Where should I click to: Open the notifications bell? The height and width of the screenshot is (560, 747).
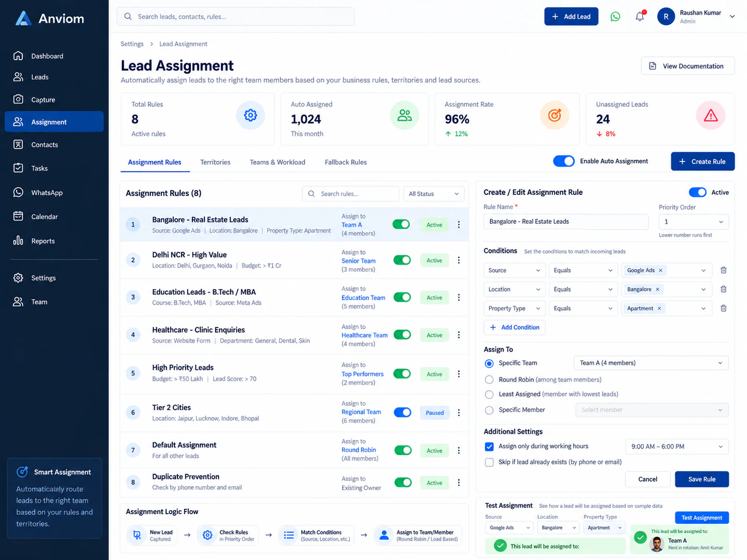pyautogui.click(x=640, y=17)
